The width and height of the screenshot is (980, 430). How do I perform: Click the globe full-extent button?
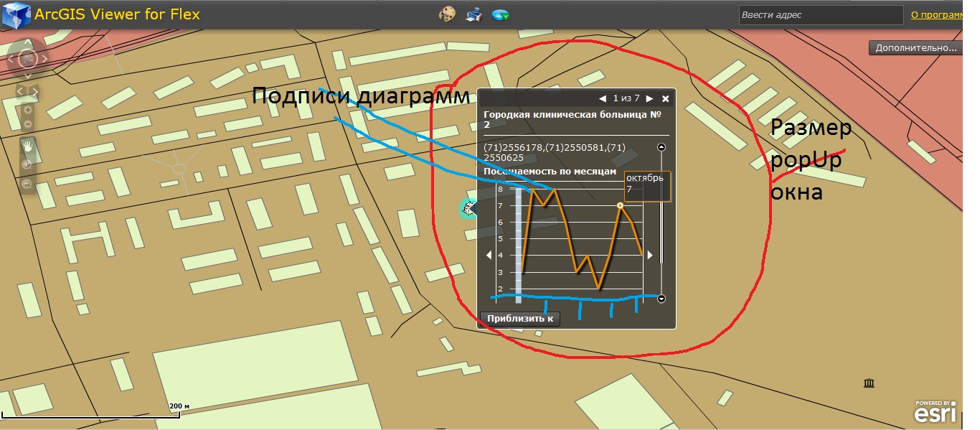28,60
